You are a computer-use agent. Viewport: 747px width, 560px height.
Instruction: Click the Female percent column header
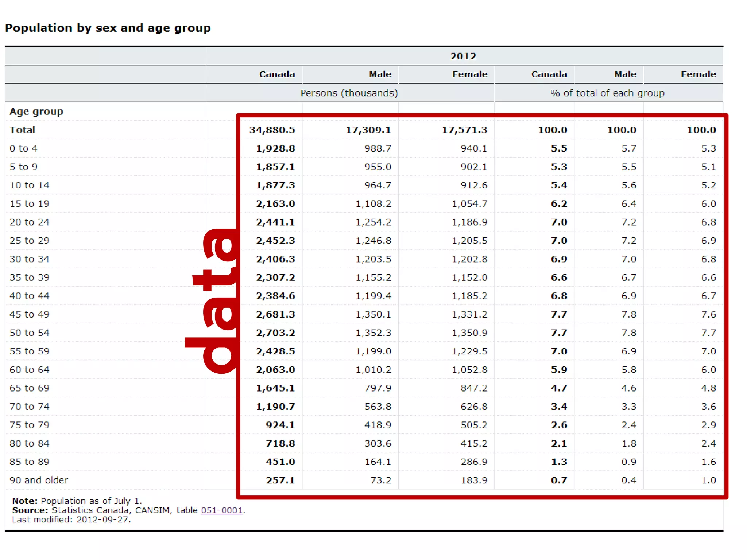(698, 74)
